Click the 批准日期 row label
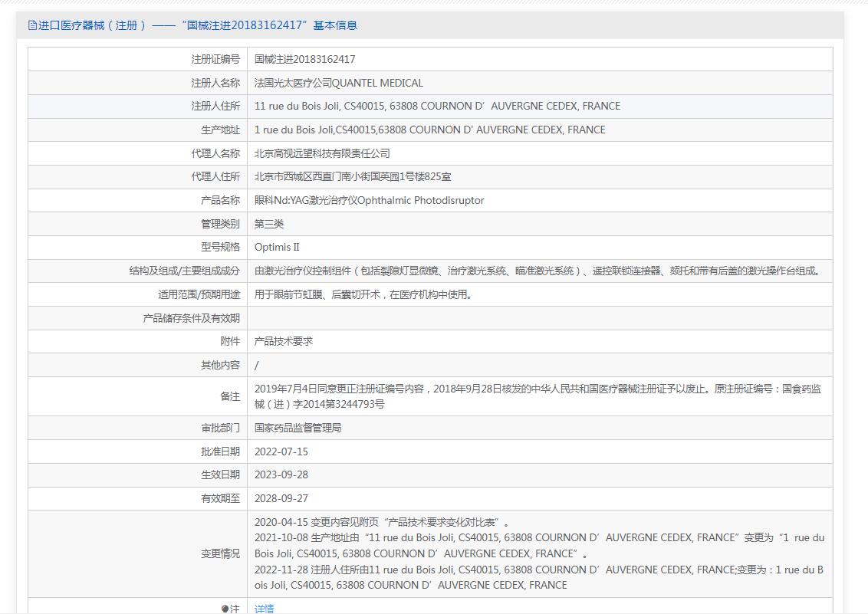Viewport: 868px width, 614px height. pos(220,452)
